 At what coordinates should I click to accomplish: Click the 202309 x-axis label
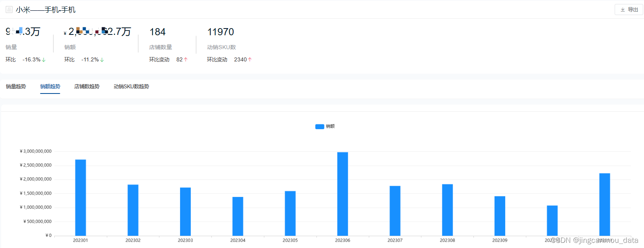click(x=500, y=240)
